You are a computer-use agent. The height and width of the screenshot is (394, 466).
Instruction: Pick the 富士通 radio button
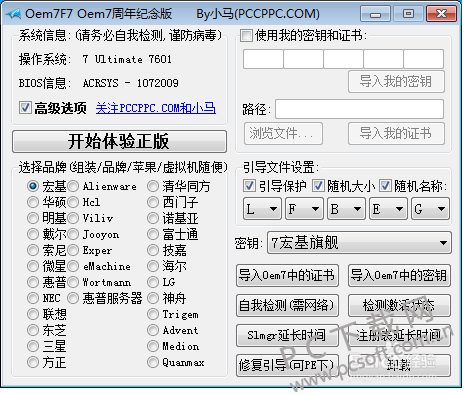[x=153, y=234]
